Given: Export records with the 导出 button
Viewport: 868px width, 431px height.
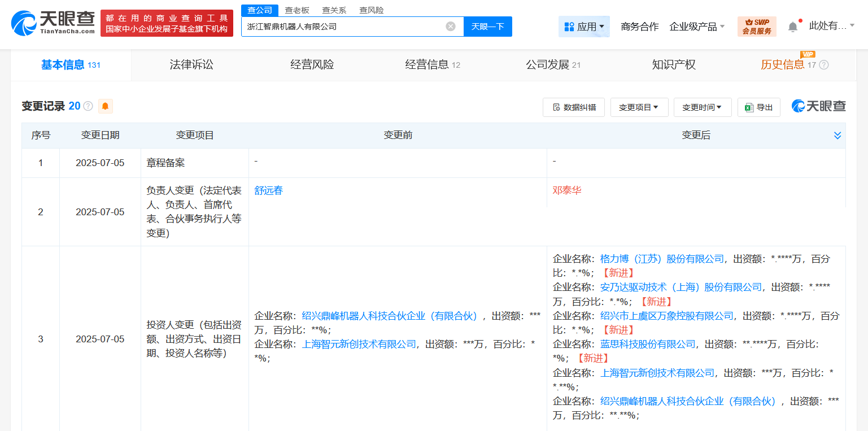Looking at the screenshot, I should coord(758,107).
